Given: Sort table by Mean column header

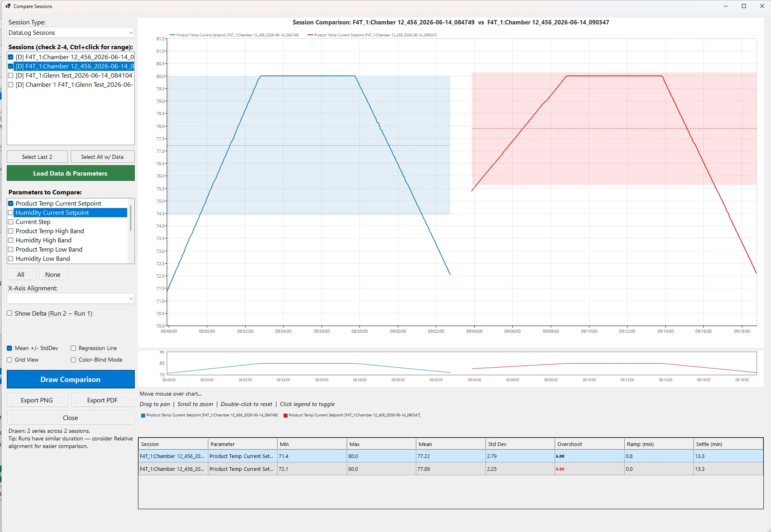Looking at the screenshot, I should (451, 444).
